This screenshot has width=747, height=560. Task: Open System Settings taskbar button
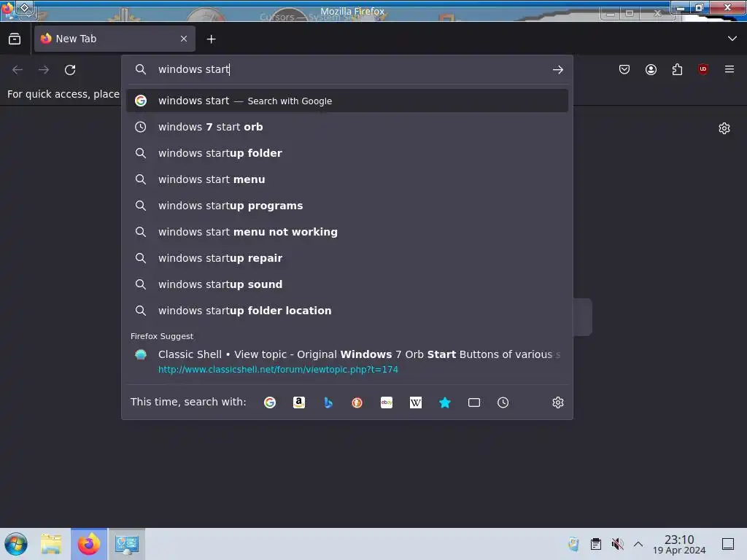pos(127,544)
